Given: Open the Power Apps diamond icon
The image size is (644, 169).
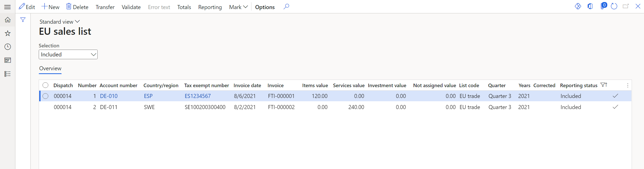Looking at the screenshot, I should [578, 6].
